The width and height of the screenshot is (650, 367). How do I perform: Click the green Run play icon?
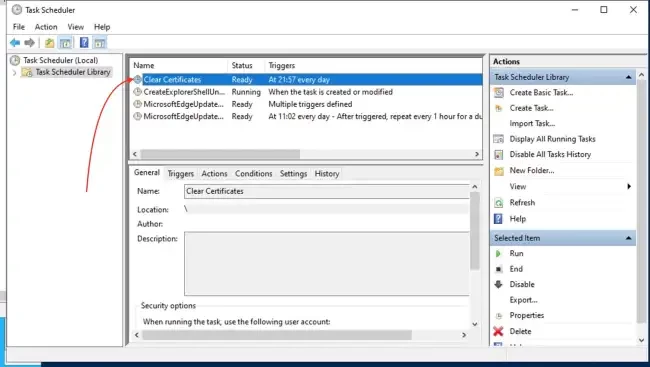[x=498, y=253]
